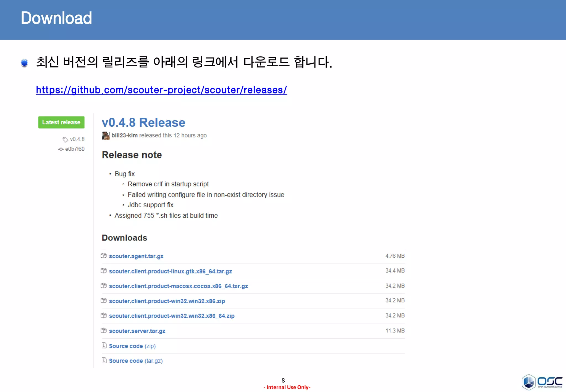
Task: Open the scouter GitHub releases URL
Action: tap(161, 90)
